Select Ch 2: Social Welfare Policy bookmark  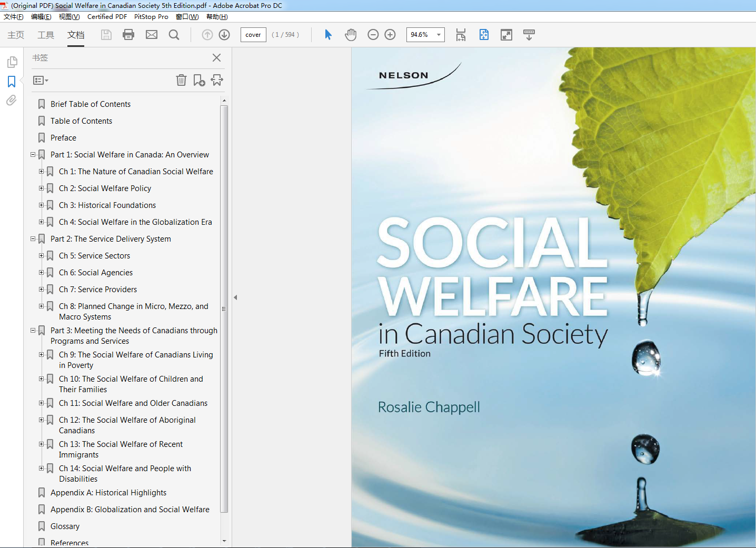click(105, 188)
